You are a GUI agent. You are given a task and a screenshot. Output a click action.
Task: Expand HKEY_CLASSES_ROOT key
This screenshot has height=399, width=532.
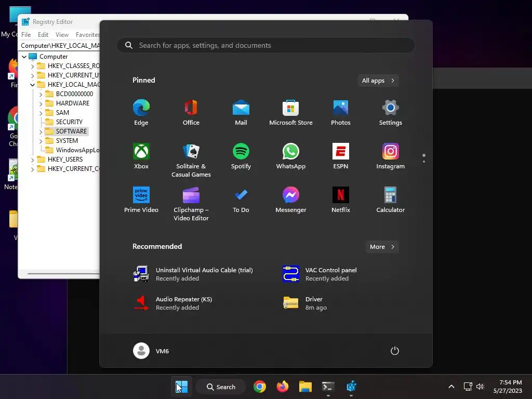pos(33,66)
